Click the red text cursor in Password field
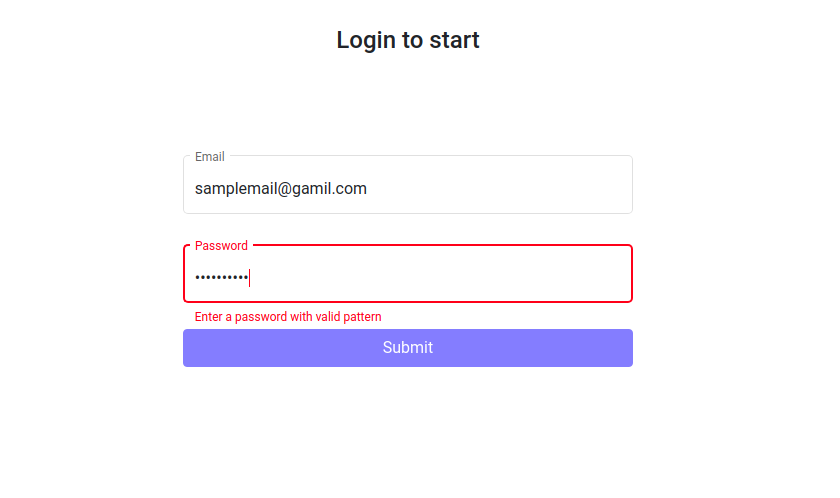The image size is (840, 498). pos(250,277)
